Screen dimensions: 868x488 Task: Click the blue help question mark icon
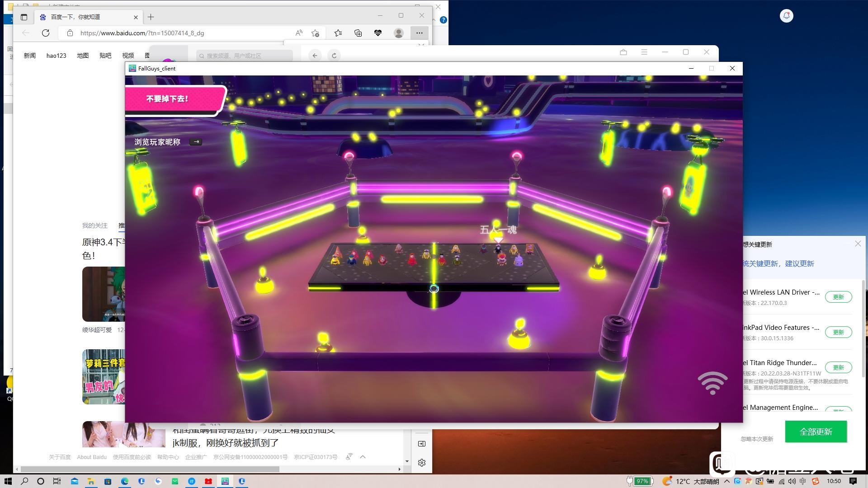click(x=443, y=20)
